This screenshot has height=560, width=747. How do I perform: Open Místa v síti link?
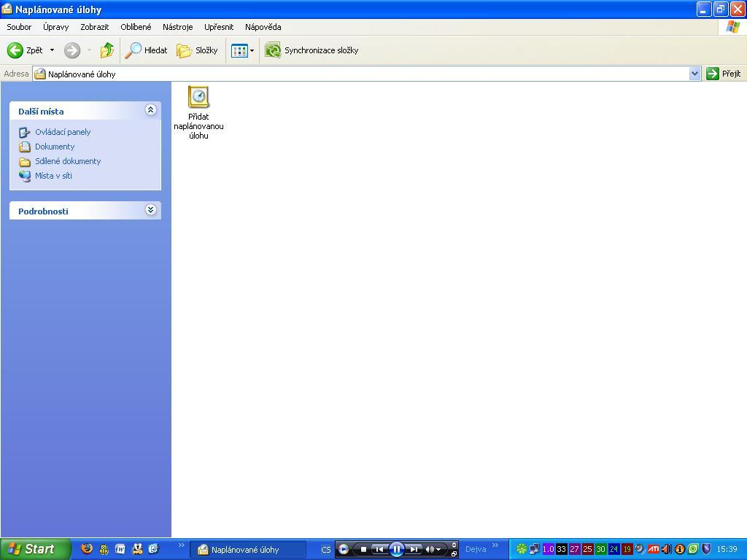click(53, 176)
